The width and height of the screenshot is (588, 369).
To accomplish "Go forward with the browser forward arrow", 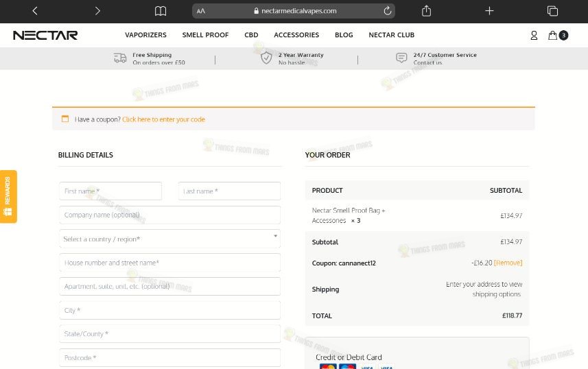I will click(x=97, y=11).
